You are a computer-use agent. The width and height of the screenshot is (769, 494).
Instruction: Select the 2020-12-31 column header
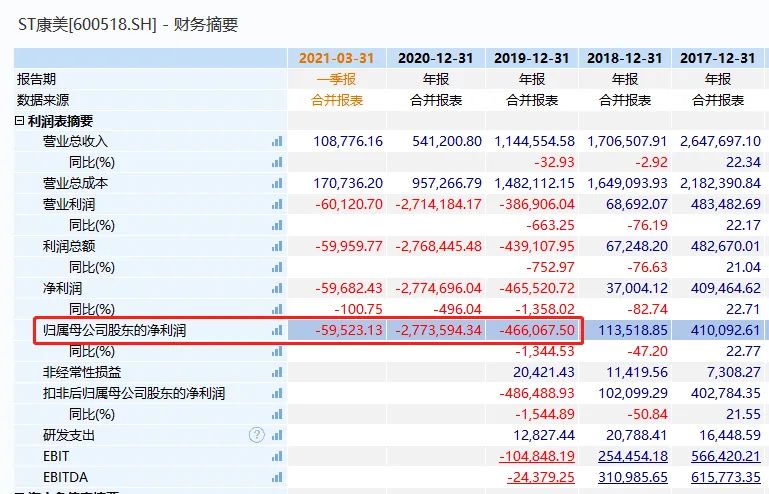[x=437, y=58]
